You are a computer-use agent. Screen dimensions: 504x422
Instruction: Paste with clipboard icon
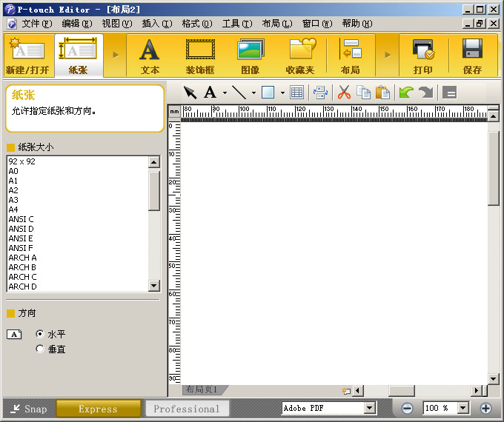click(x=382, y=93)
